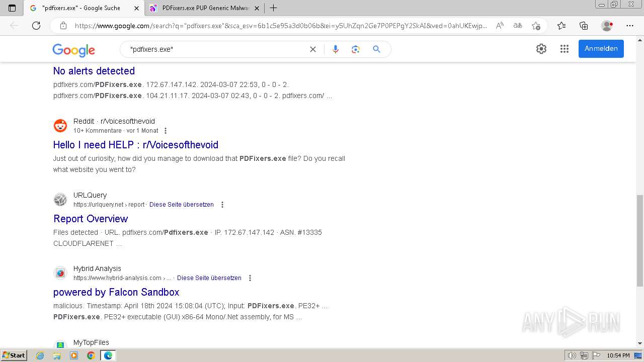The width and height of the screenshot is (644, 362).
Task: Open Hello I need HELP Reddit result
Action: 136,145
